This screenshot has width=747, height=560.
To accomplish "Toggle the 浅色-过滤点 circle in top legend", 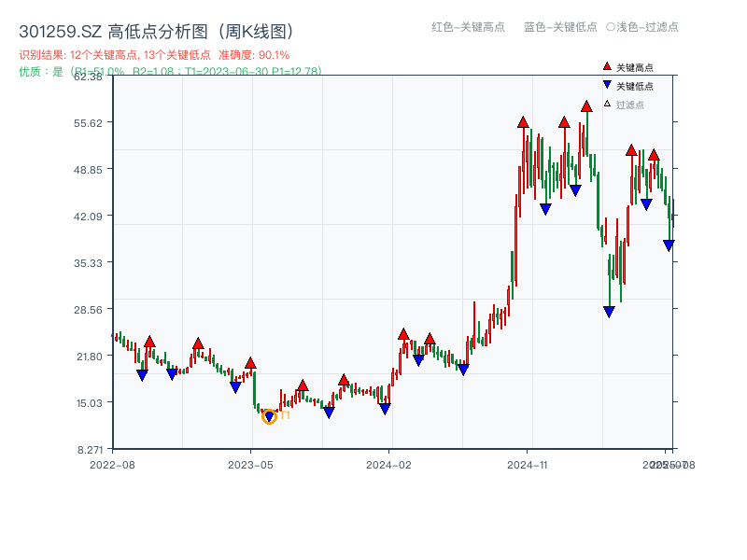I will click(611, 27).
